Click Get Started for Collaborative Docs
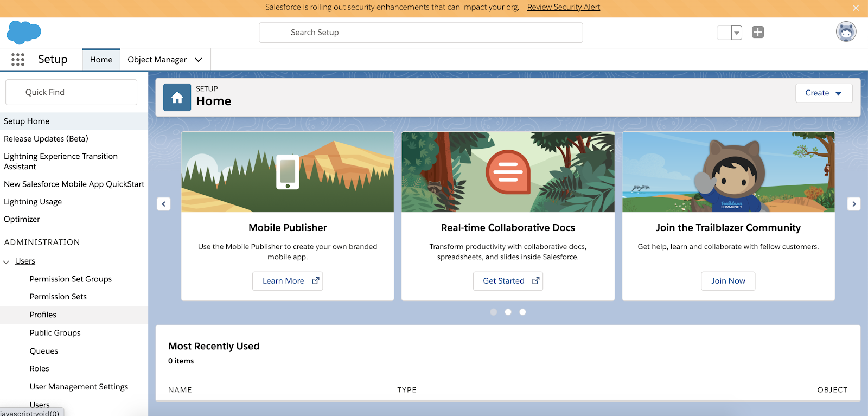Screen dimensions: 868x416 (508, 281)
